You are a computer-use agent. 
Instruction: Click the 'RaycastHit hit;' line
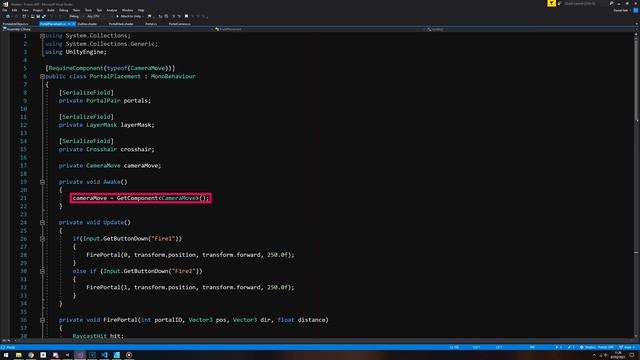click(x=98, y=336)
